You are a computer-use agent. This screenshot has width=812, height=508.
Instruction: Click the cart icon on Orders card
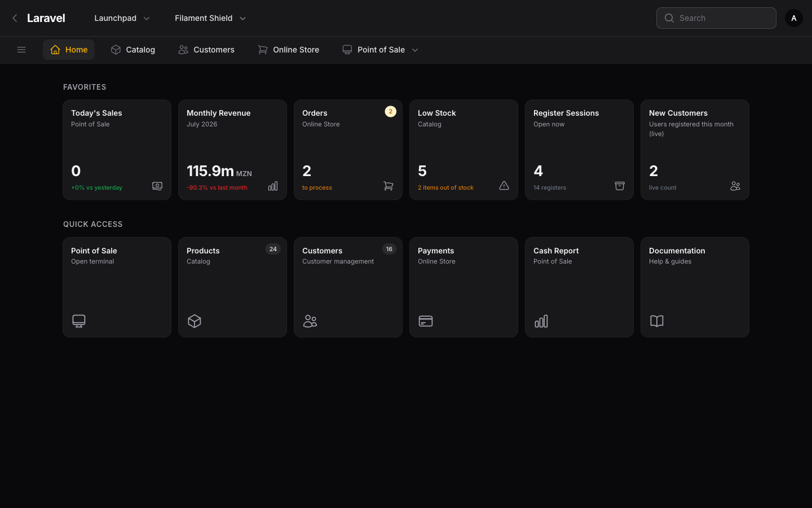(389, 186)
